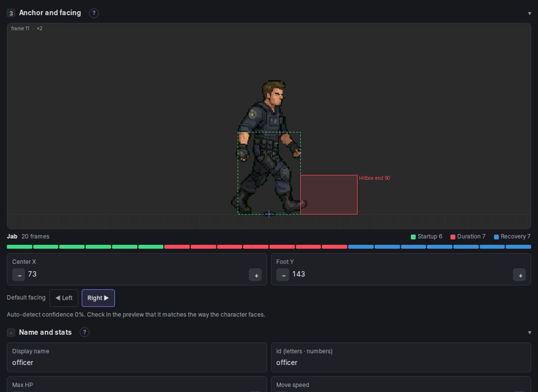Click the 'Recovery 7' legend entry
538x392 pixels.
(x=512, y=236)
